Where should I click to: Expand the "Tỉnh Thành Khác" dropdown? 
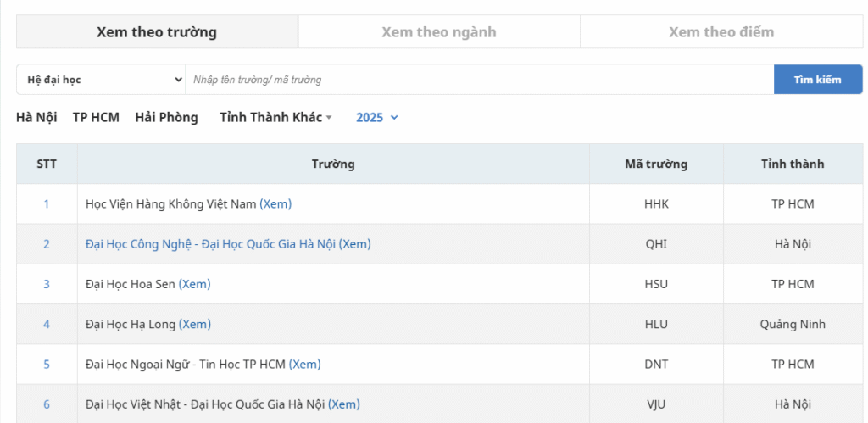(x=275, y=118)
